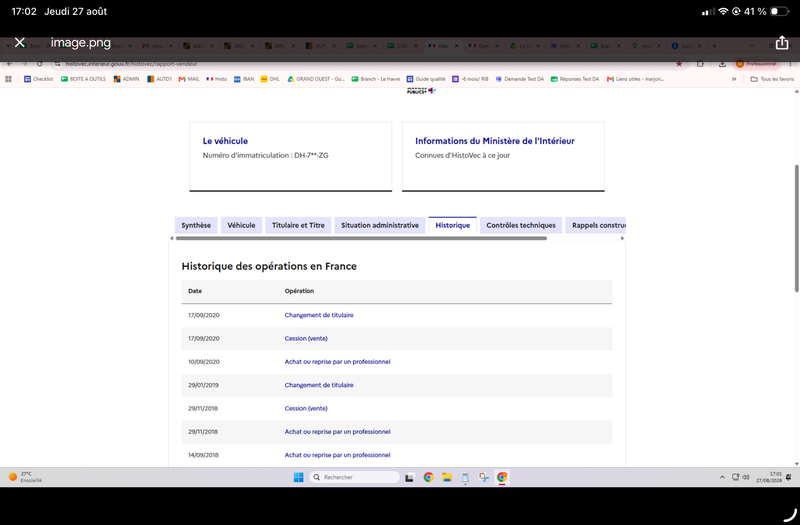
Task: Expand hidden system tray icons
Action: point(722,477)
